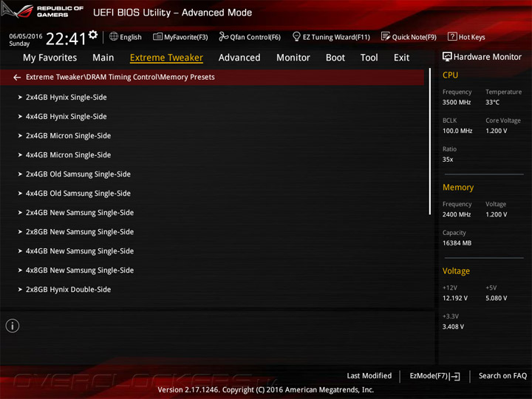
Task: Click CPU frequency value 3500 MHz
Action: click(457, 102)
